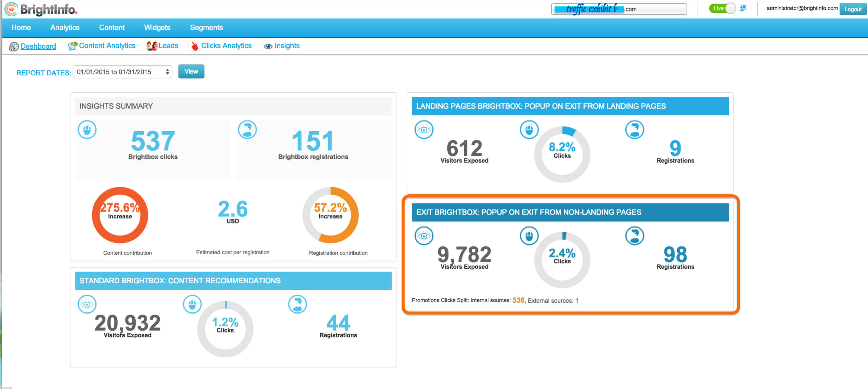The height and width of the screenshot is (389, 868).
Task: Click the 44 Registrations value
Action: pyautogui.click(x=338, y=323)
